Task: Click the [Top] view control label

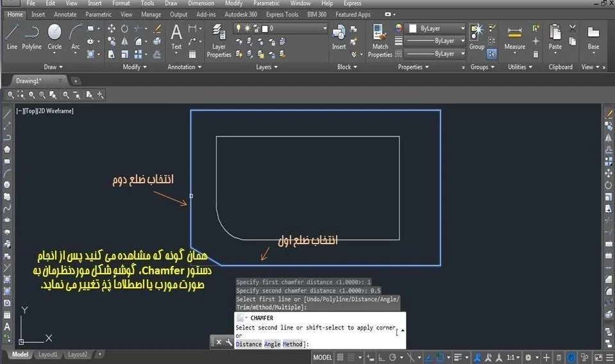Action: 30,111
